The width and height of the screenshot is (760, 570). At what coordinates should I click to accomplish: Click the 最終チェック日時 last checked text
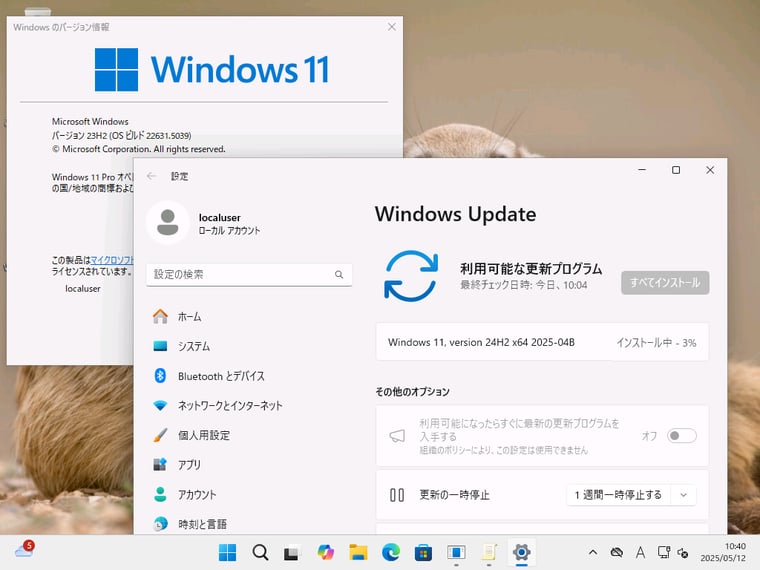[x=523, y=285]
